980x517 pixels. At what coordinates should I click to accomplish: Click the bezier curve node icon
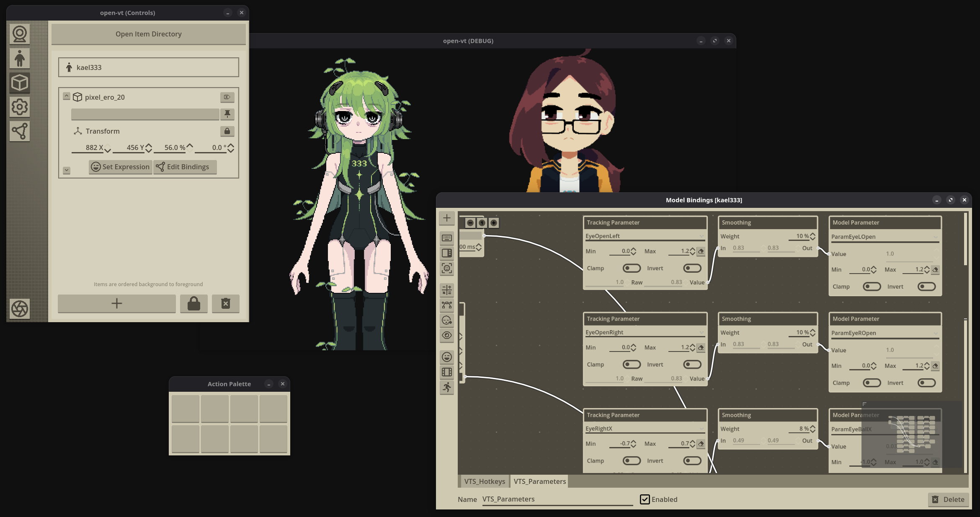[447, 305]
